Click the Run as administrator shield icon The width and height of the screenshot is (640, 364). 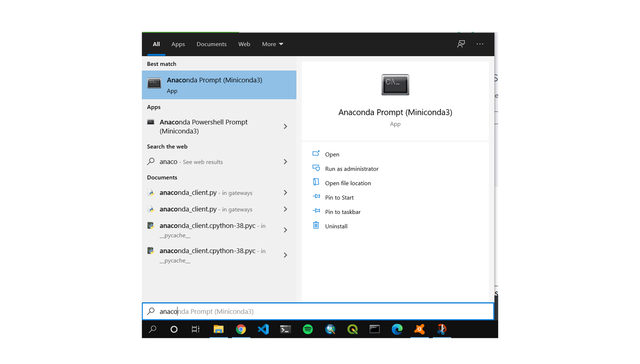[316, 168]
